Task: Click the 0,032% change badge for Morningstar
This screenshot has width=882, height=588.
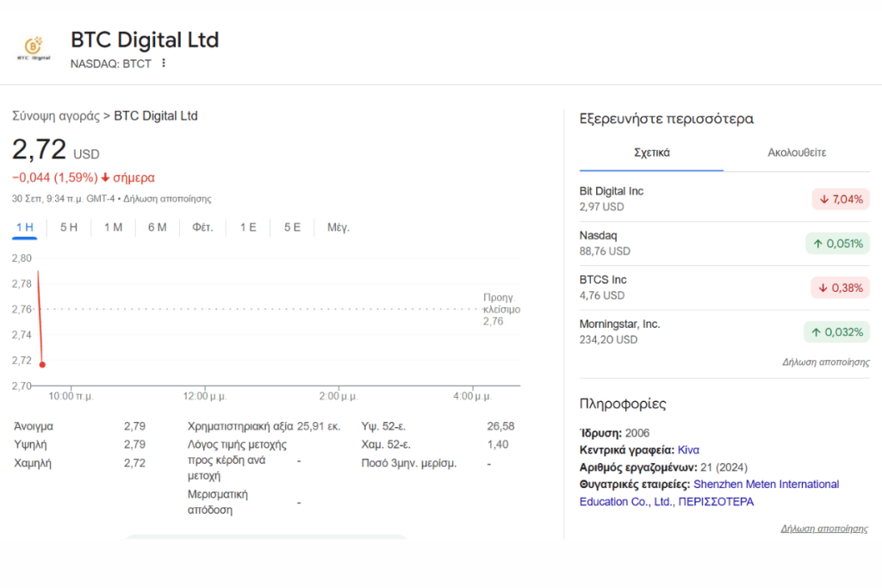Action: pyautogui.click(x=837, y=332)
